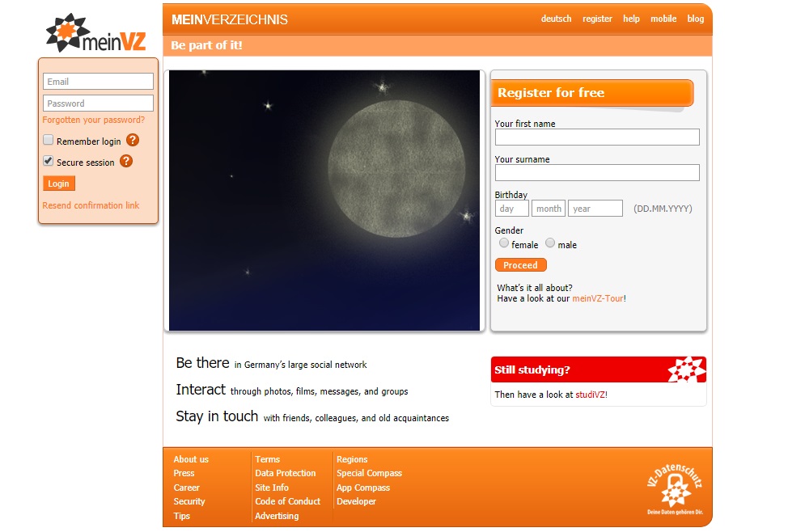Click the MEINVERZEICHNIS header title
Viewport: 805px width, 532px height.
(x=230, y=19)
